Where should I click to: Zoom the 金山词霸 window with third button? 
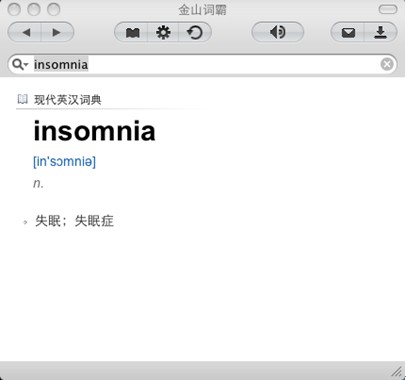tap(53, 9)
